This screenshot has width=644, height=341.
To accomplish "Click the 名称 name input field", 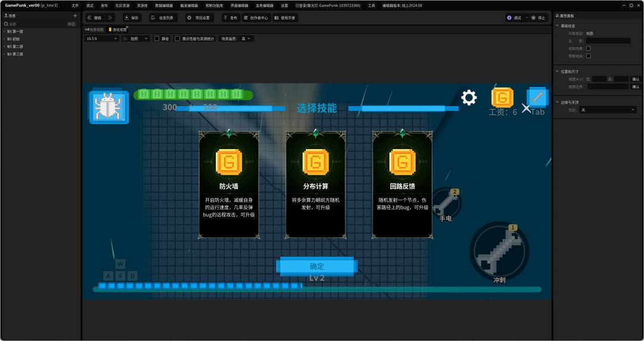I will coord(608,41).
